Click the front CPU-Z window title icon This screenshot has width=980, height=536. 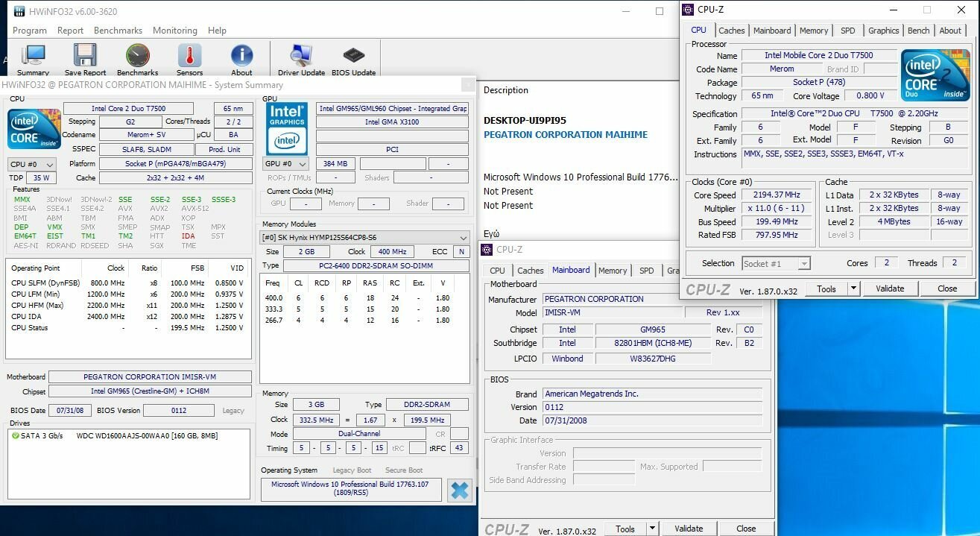coord(689,10)
